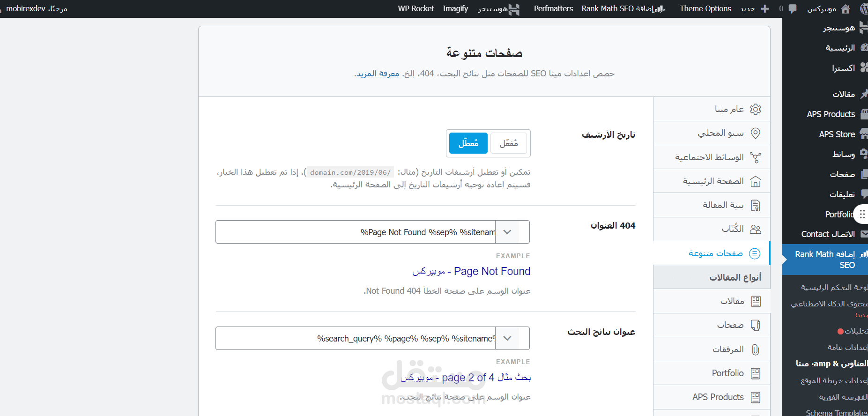This screenshot has height=416, width=868.
Task: Open the عام ميتا gear icon
Action: click(755, 109)
